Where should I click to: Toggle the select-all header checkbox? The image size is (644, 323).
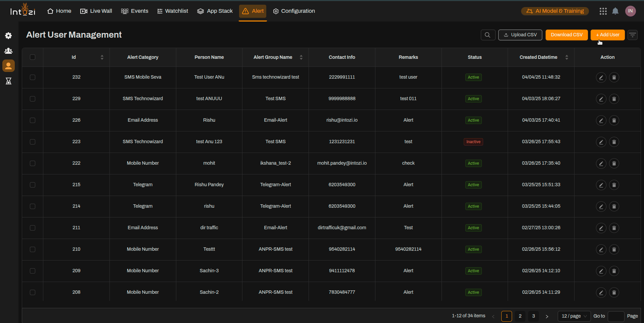[33, 57]
